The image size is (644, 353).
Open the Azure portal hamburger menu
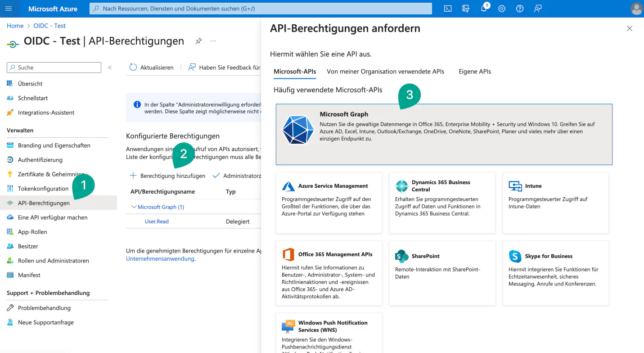pyautogui.click(x=9, y=9)
